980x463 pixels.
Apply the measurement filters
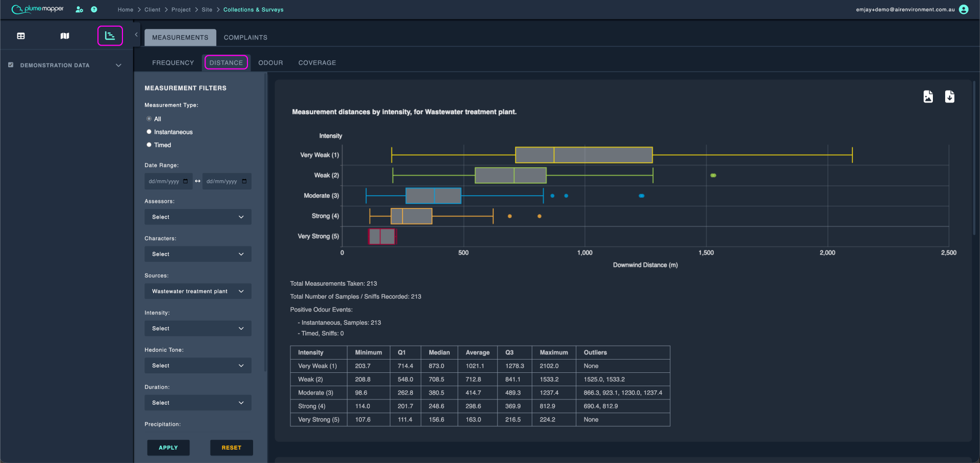pos(169,448)
